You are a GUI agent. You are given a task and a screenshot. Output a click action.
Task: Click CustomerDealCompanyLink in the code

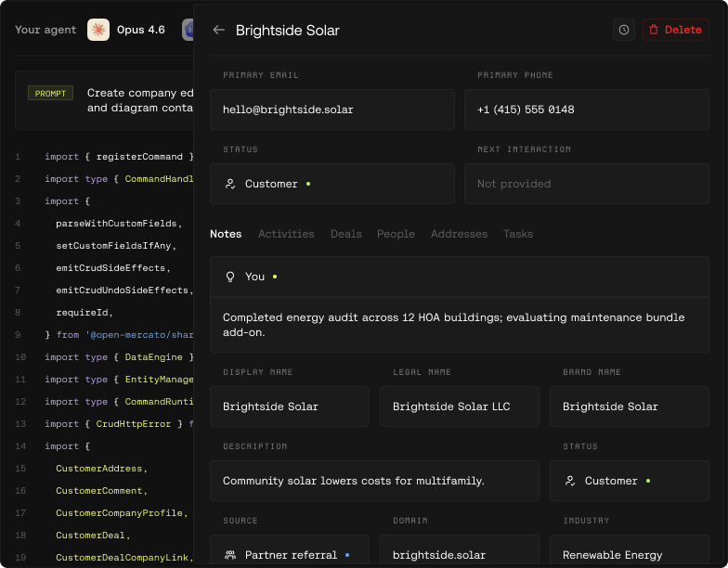click(124, 558)
